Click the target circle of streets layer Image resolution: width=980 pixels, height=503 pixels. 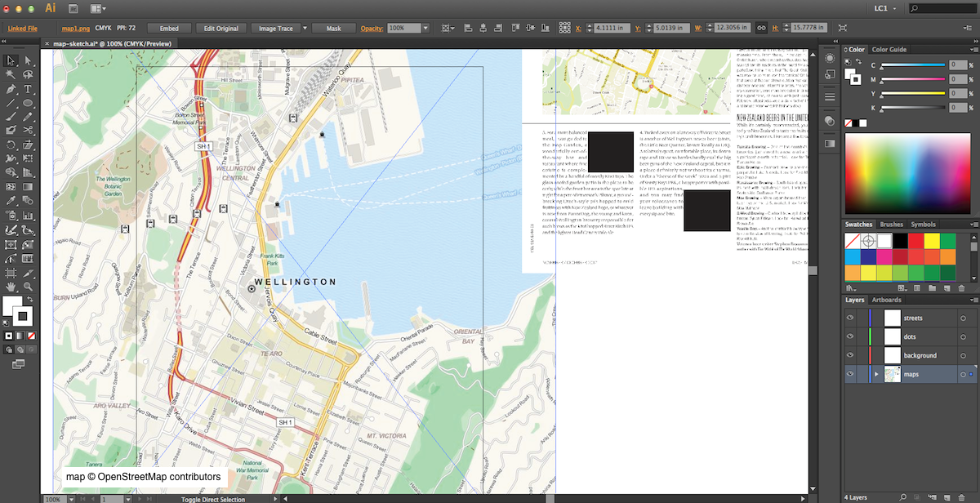(x=963, y=318)
